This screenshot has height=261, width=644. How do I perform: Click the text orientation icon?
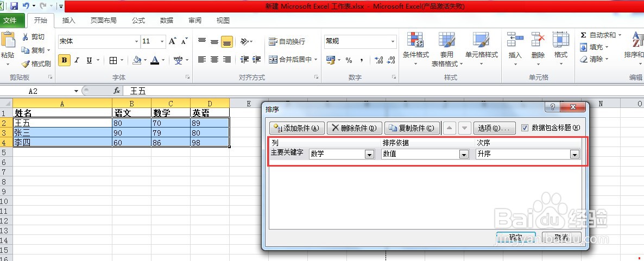point(244,41)
